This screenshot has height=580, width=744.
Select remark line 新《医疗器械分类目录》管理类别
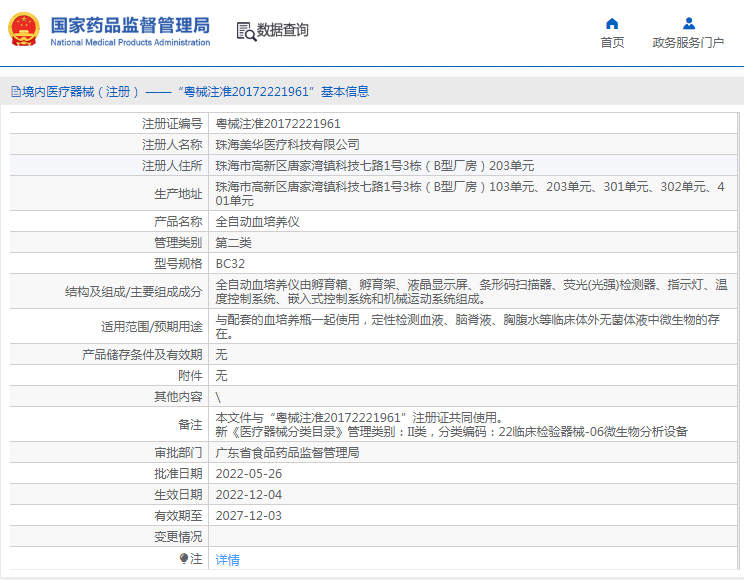[452, 431]
